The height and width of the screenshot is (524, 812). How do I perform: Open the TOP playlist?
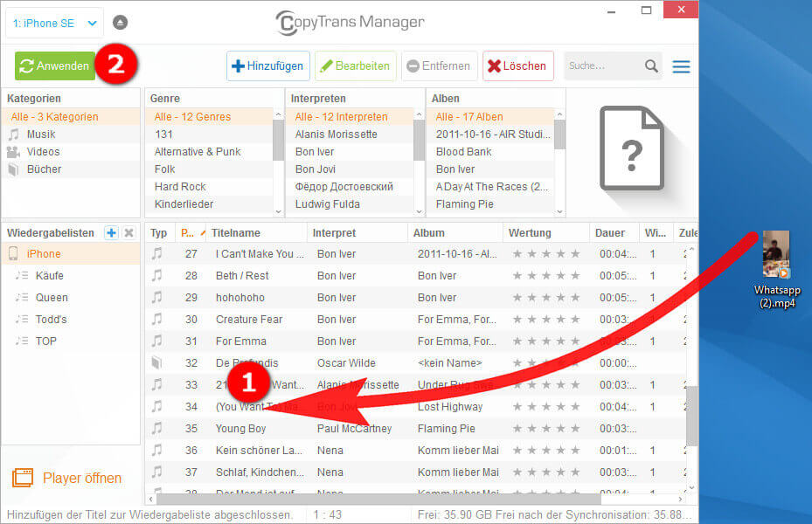(x=71, y=341)
